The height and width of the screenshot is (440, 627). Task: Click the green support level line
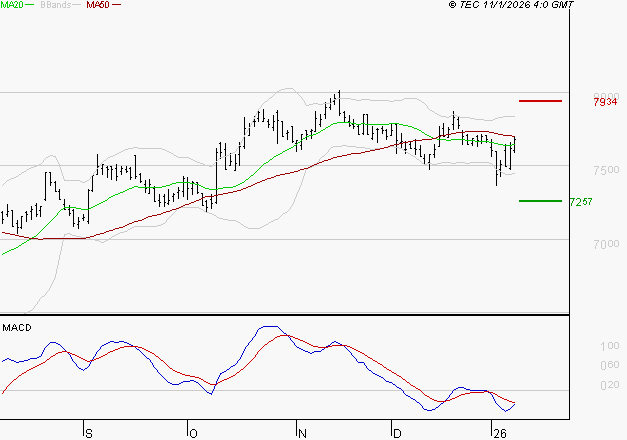tap(540, 201)
